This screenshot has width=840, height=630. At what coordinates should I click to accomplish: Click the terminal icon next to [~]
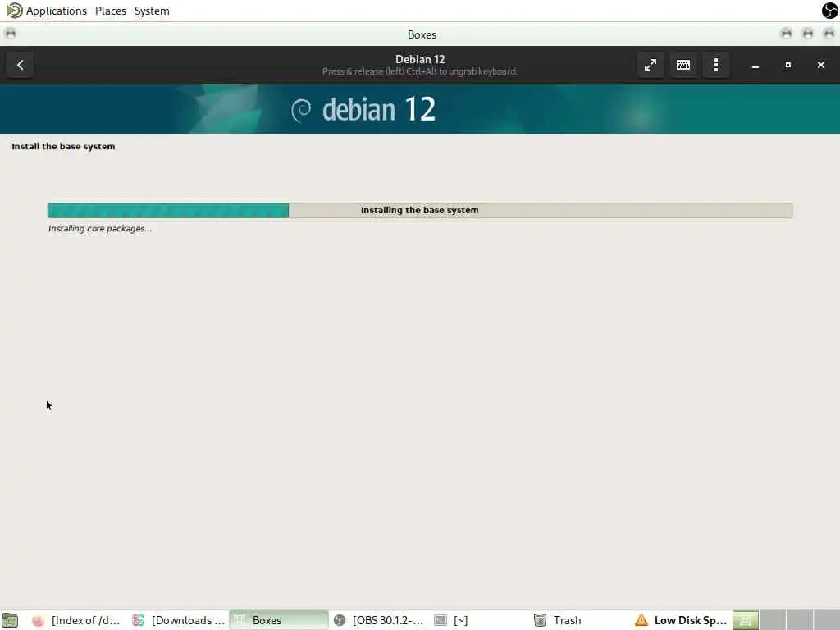pyautogui.click(x=441, y=620)
